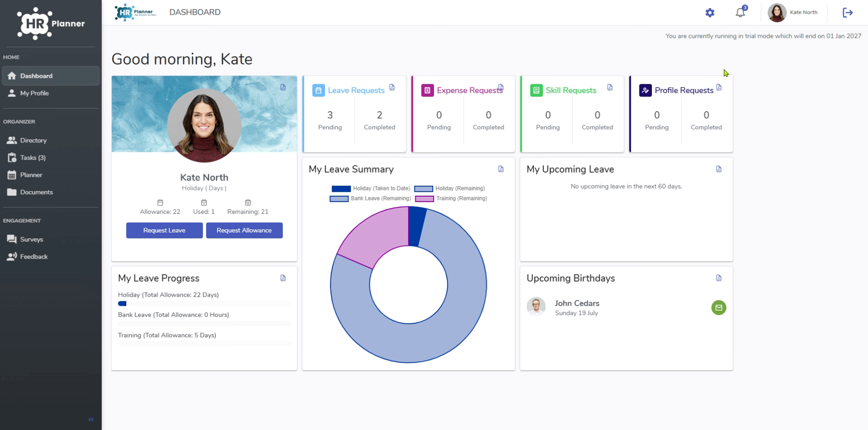The image size is (868, 430).
Task: Click document icon on My Upcoming Leave
Action: click(719, 169)
